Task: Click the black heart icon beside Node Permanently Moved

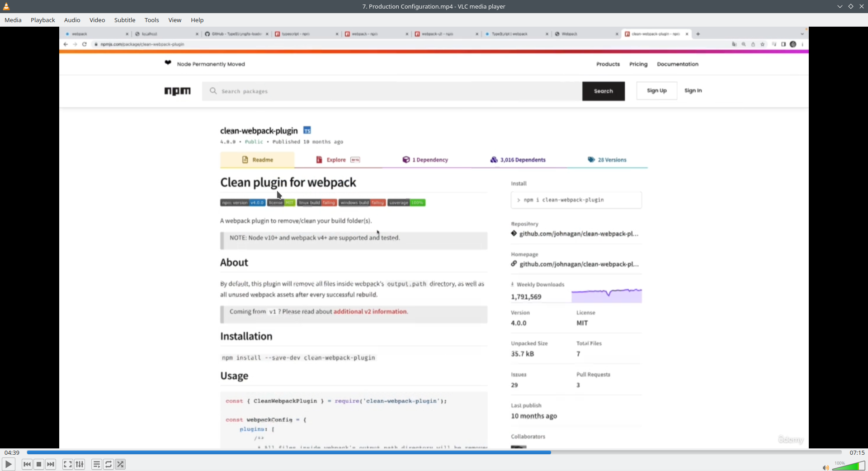Action: click(x=168, y=63)
